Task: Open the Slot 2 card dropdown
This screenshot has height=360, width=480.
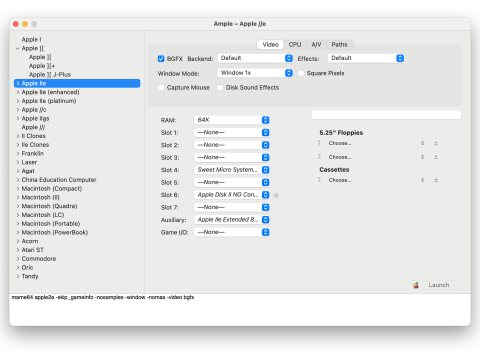Action: (232, 145)
